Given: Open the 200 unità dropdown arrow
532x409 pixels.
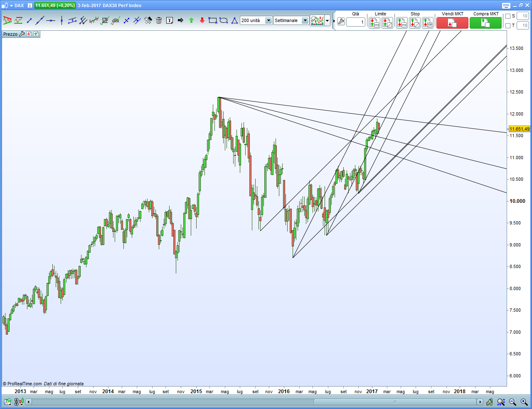Looking at the screenshot, I should pos(268,20).
